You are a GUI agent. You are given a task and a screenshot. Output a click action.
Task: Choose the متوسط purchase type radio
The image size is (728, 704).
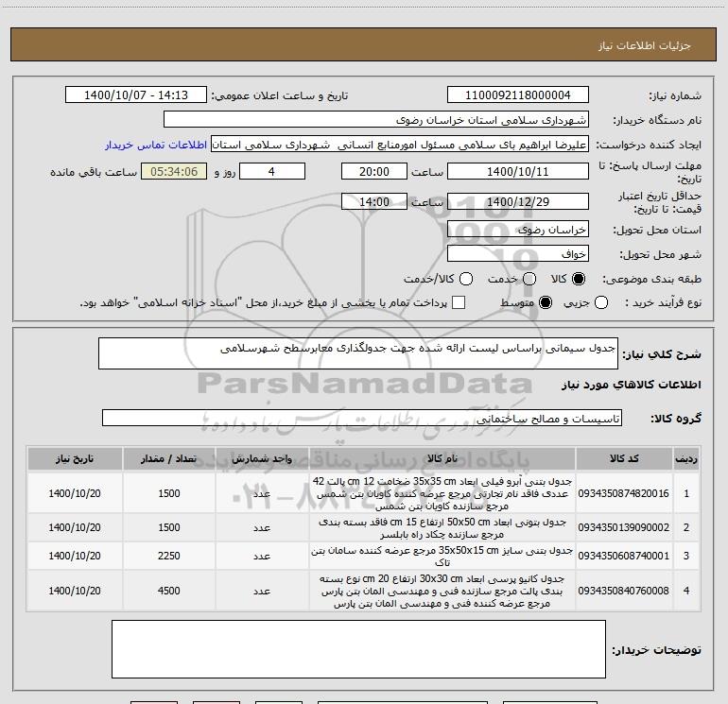pyautogui.click(x=546, y=302)
